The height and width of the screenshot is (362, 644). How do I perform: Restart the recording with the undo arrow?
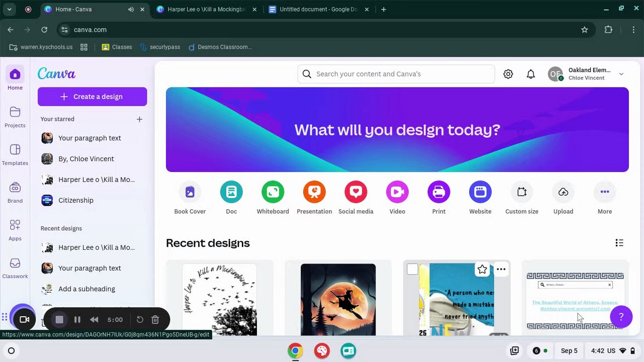[x=140, y=320]
